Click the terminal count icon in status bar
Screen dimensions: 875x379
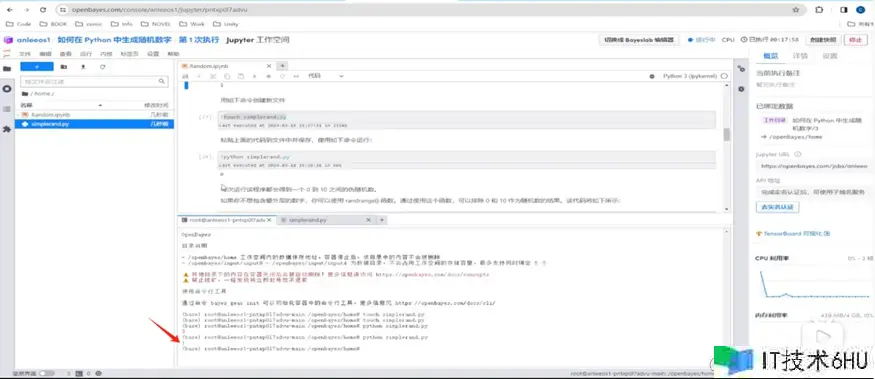78,373
